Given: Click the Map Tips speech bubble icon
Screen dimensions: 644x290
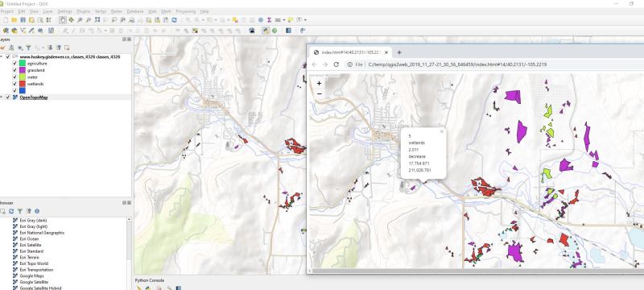Looking at the screenshot, I should pos(291,19).
